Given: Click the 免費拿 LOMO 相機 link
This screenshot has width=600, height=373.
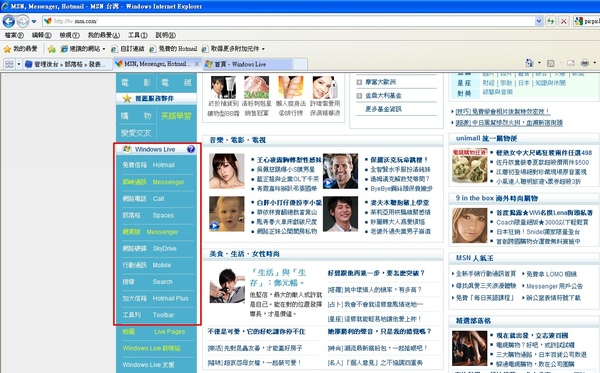Looking at the screenshot, I should point(551,274).
